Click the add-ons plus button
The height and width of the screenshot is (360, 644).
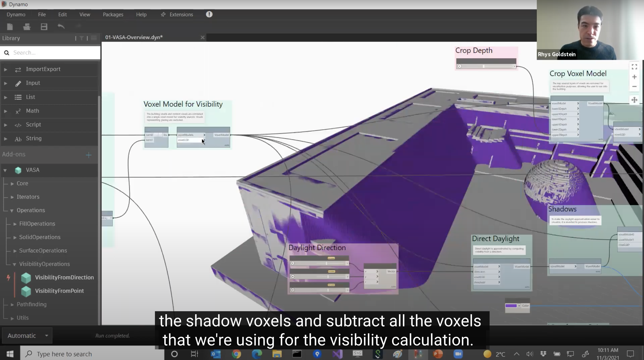click(88, 155)
